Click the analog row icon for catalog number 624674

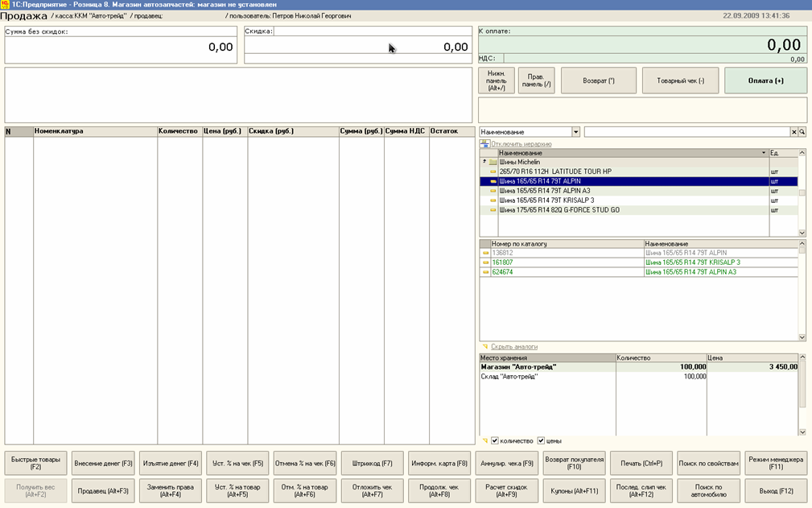pyautogui.click(x=486, y=272)
